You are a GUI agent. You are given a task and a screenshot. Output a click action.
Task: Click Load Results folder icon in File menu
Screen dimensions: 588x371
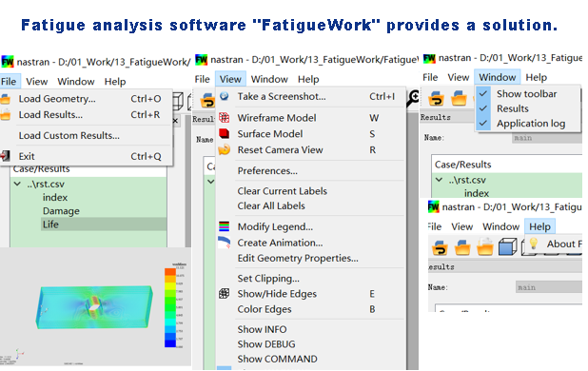coord(5,115)
